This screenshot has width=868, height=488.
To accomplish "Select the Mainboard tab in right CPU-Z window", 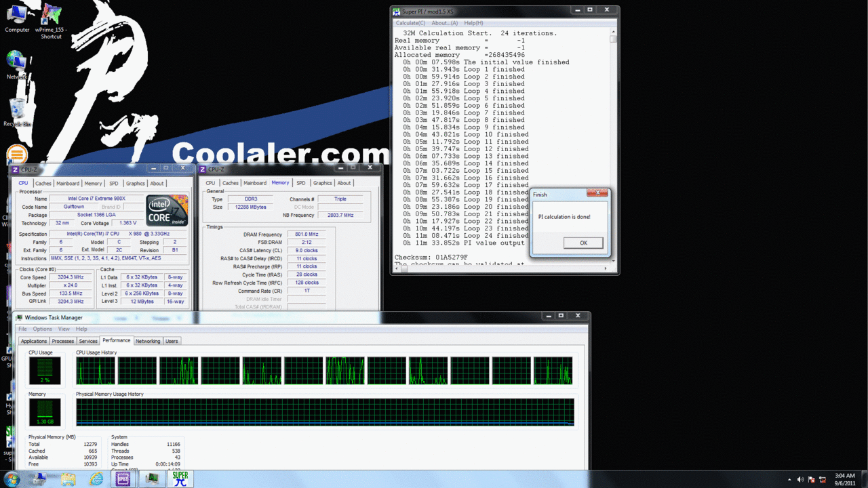I will pos(255,183).
